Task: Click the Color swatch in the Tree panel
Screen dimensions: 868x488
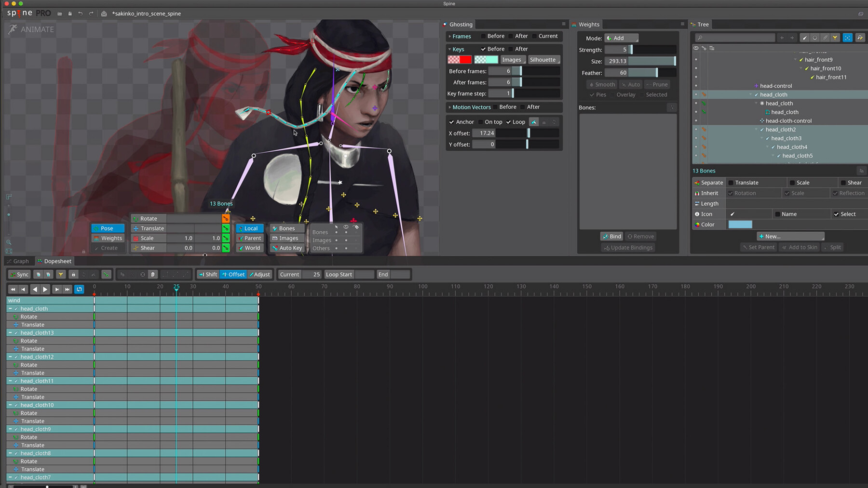Action: [x=740, y=224]
